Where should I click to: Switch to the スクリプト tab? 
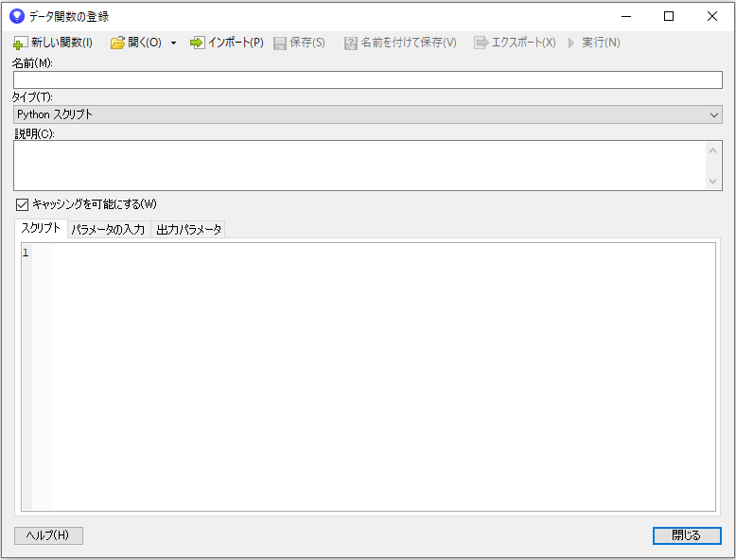coord(41,228)
